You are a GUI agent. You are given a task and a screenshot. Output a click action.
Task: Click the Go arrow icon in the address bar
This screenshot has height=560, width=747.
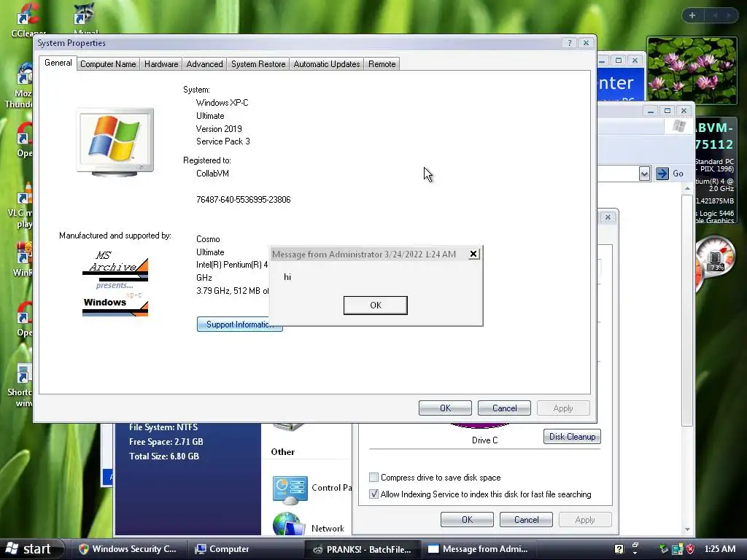(662, 174)
